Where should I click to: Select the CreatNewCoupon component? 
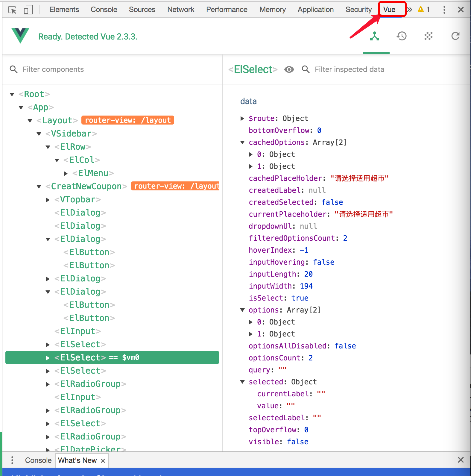click(x=86, y=186)
